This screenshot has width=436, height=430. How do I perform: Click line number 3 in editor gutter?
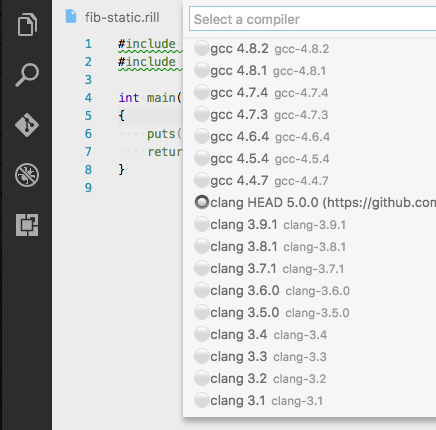pyautogui.click(x=88, y=80)
